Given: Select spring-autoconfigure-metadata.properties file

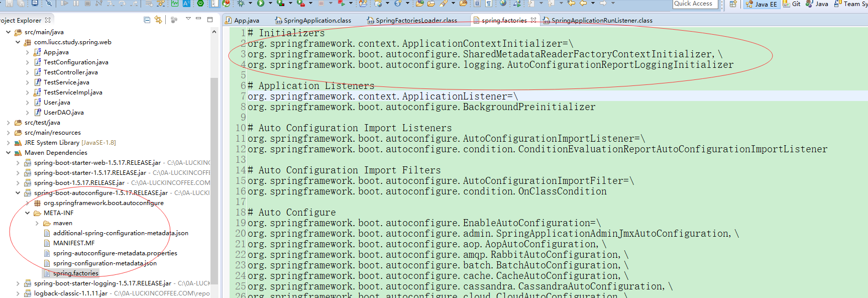Looking at the screenshot, I should [115, 253].
